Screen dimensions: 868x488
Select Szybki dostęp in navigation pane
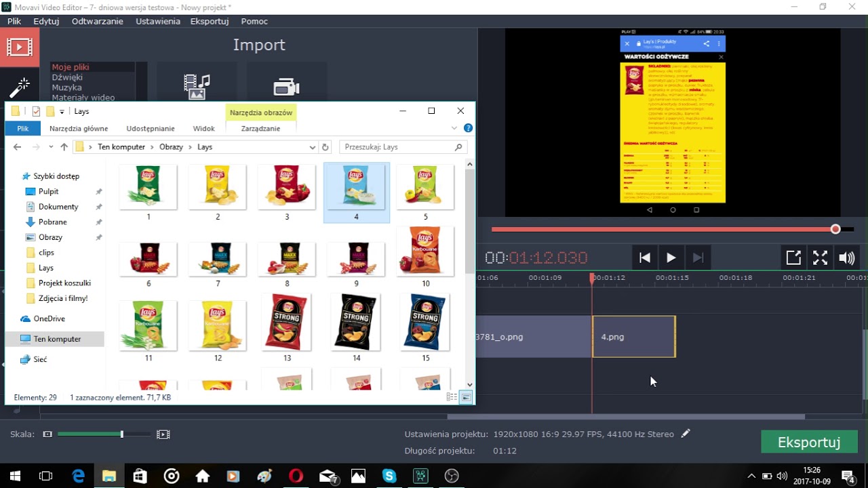56,176
